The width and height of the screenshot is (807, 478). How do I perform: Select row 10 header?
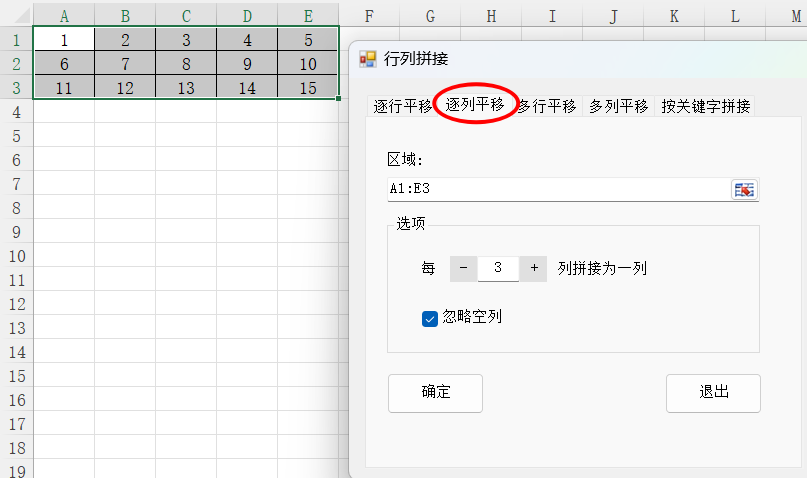(x=16, y=256)
